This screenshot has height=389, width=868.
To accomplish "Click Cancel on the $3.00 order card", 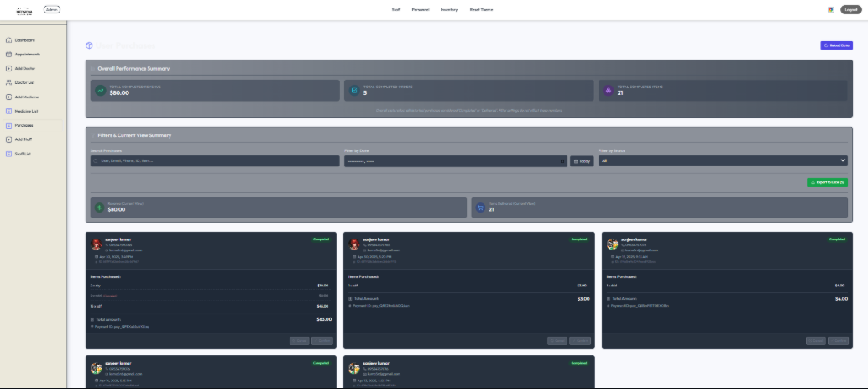I will 557,341.
